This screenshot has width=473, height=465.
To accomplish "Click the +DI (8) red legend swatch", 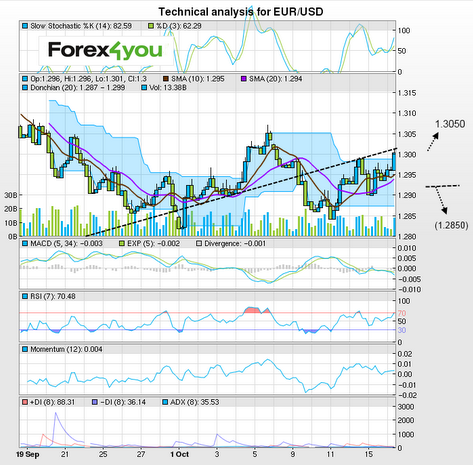I will [25, 402].
